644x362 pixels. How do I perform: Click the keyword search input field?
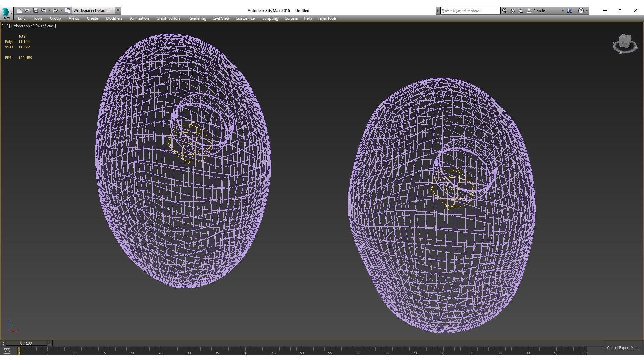[470, 11]
